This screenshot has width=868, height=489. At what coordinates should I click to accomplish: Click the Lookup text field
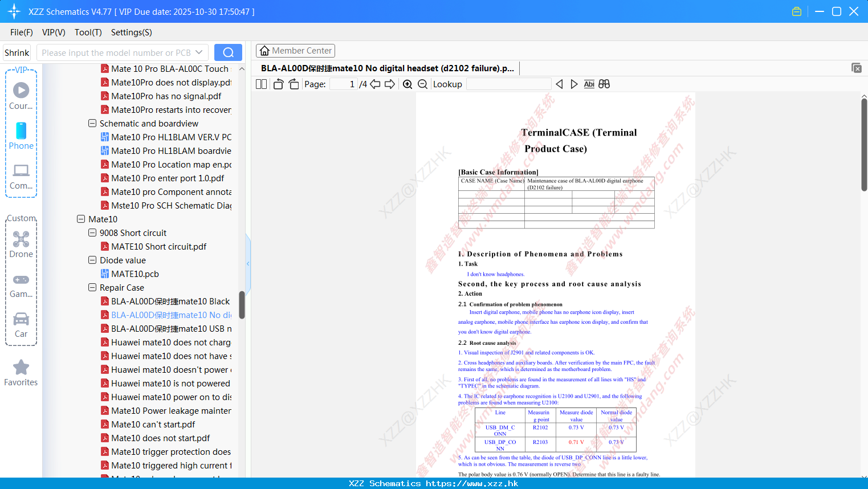[x=508, y=84]
